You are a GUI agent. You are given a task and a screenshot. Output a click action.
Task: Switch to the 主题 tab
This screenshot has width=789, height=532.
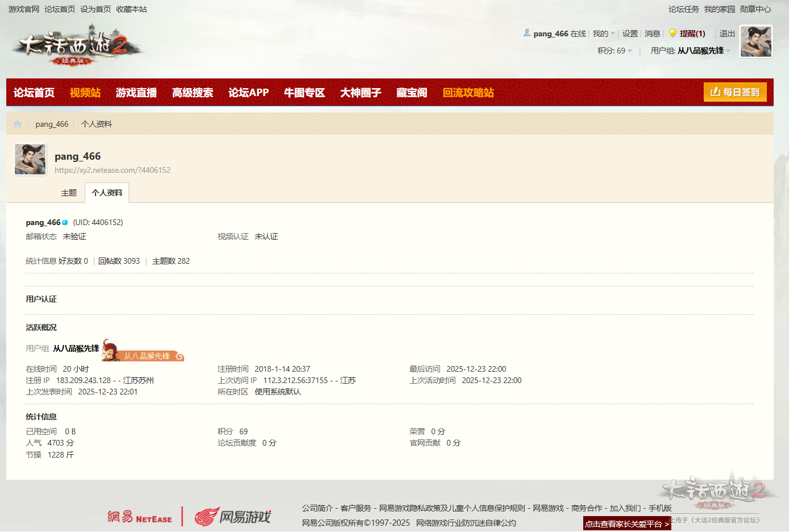(x=69, y=193)
